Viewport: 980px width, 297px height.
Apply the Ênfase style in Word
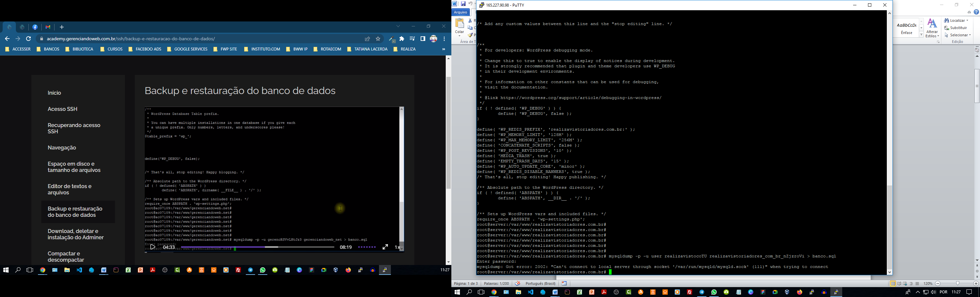click(x=907, y=28)
